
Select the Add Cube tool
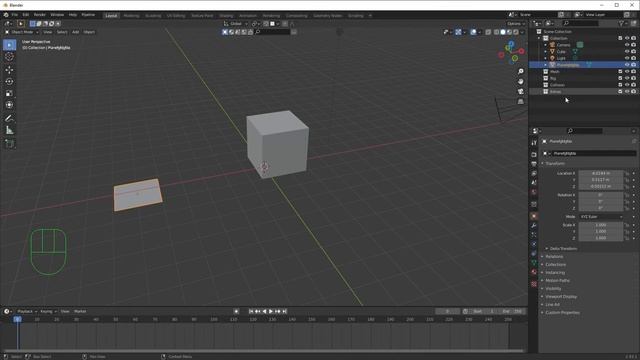tap(9, 143)
